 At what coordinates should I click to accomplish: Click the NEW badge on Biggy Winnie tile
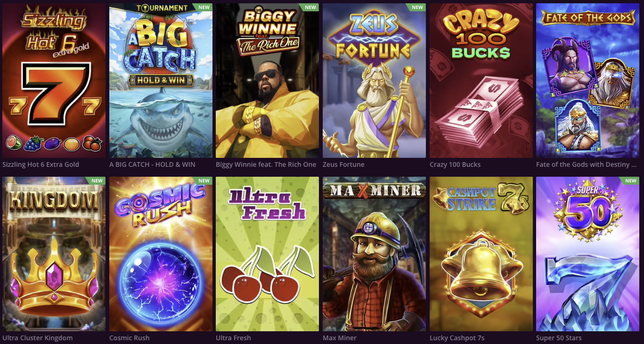pyautogui.click(x=310, y=8)
